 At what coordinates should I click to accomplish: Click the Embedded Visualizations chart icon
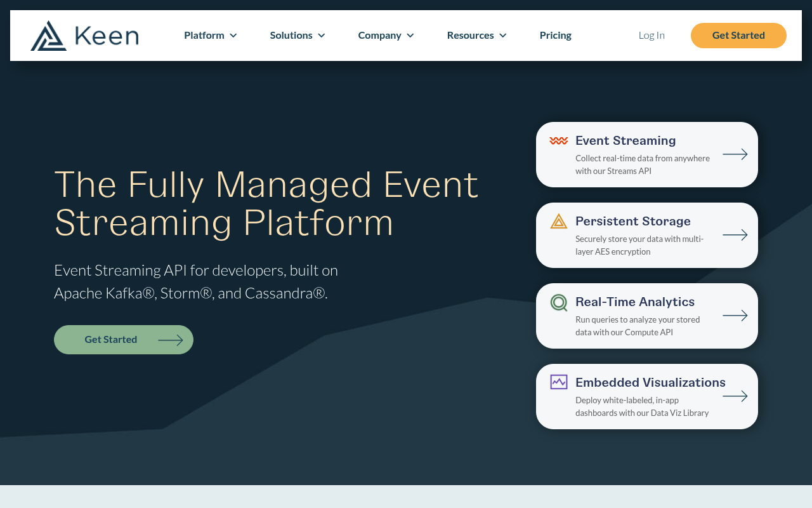click(x=559, y=382)
